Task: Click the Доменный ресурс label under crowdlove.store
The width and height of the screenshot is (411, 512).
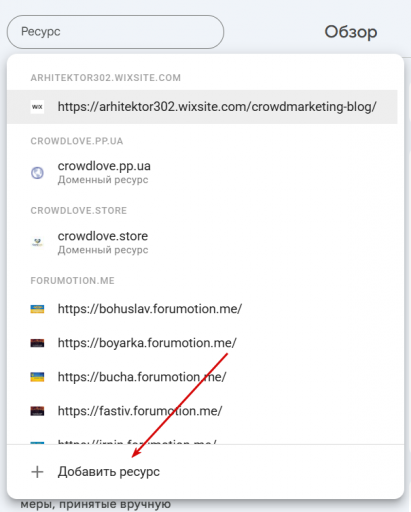Action: 103,250
